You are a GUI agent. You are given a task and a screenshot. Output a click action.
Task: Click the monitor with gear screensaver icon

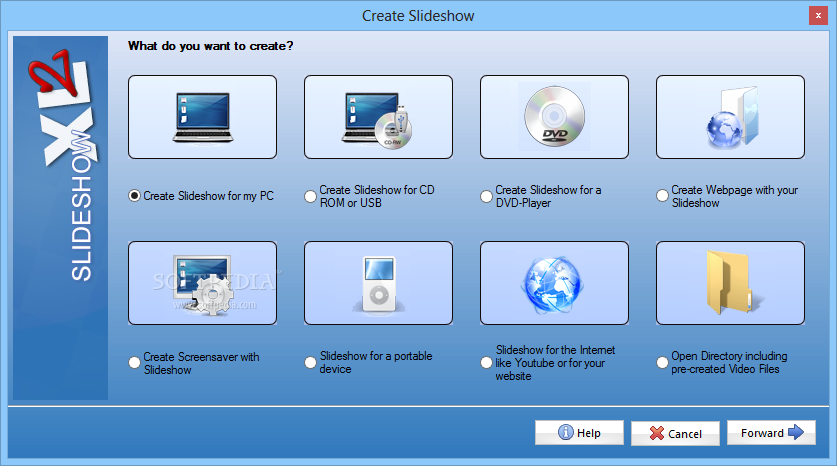202,283
